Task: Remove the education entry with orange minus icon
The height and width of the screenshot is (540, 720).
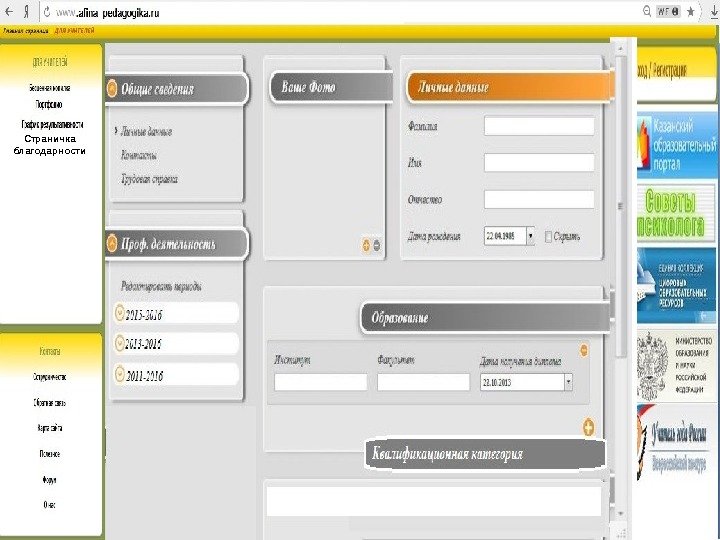Action: [584, 350]
